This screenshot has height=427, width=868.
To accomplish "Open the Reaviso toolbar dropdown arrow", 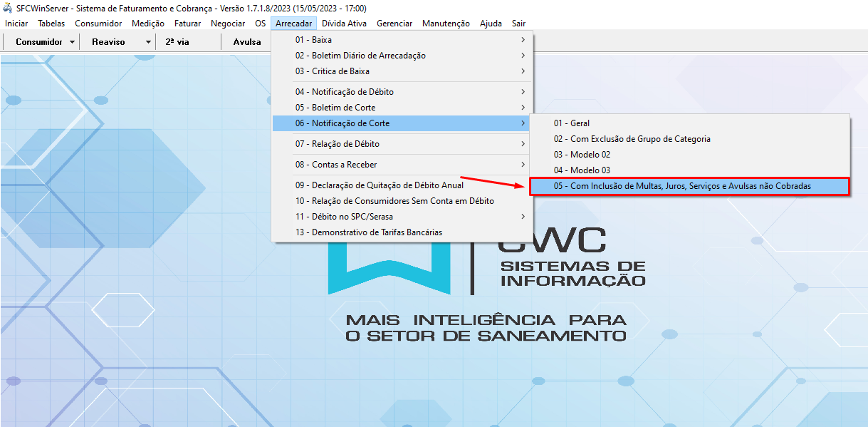I will click(148, 42).
